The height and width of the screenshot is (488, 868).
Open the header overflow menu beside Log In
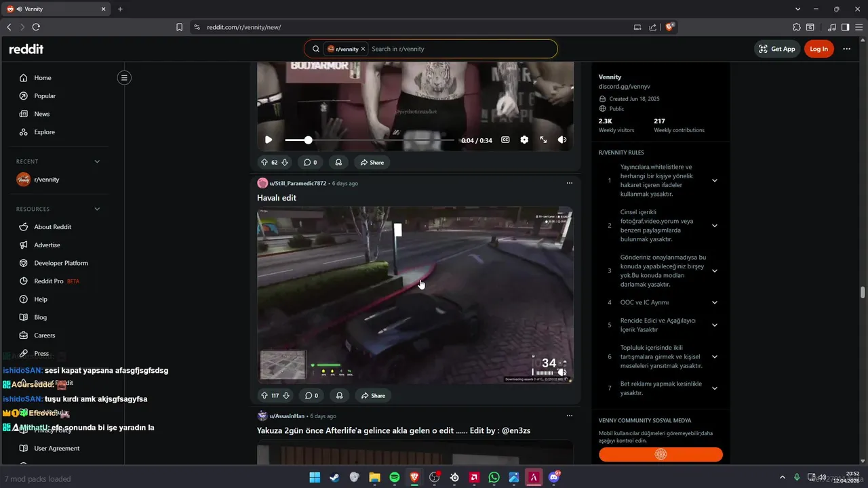pos(846,49)
